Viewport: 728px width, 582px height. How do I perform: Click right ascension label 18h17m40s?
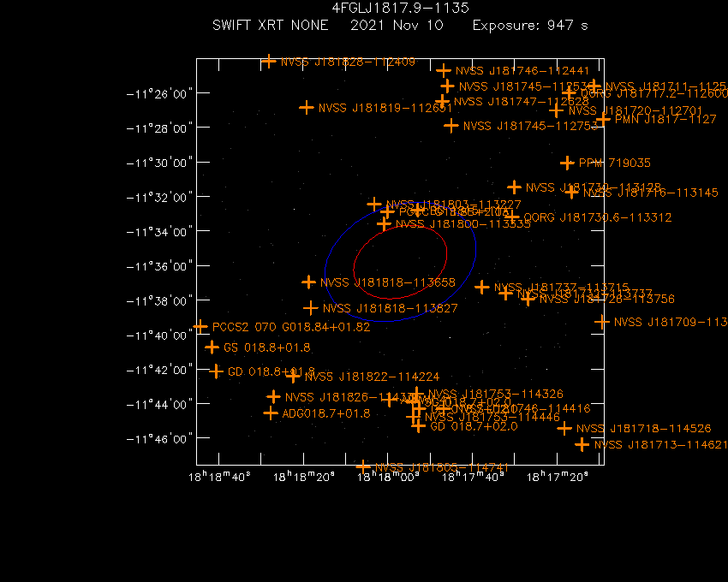point(473,477)
